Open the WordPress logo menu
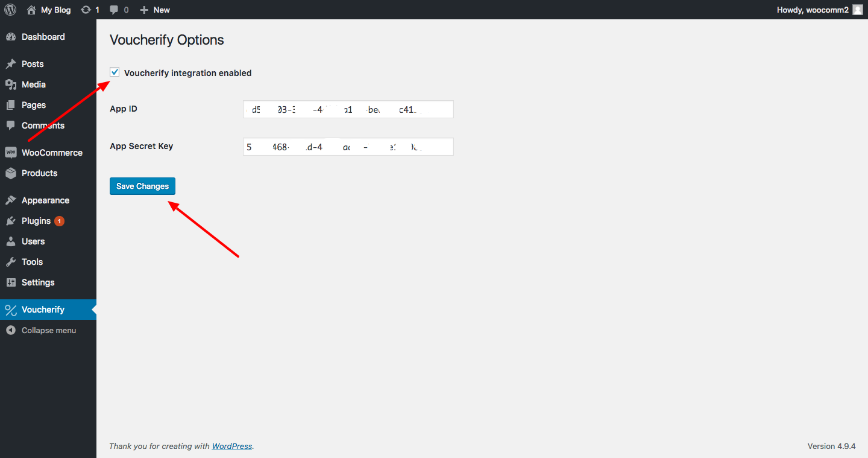This screenshot has width=868, height=458. point(10,10)
